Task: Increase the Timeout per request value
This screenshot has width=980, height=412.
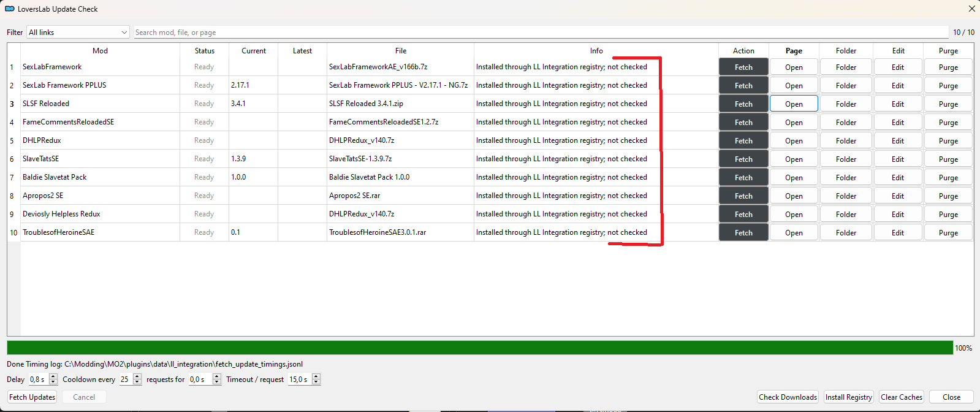Action: [x=316, y=376]
